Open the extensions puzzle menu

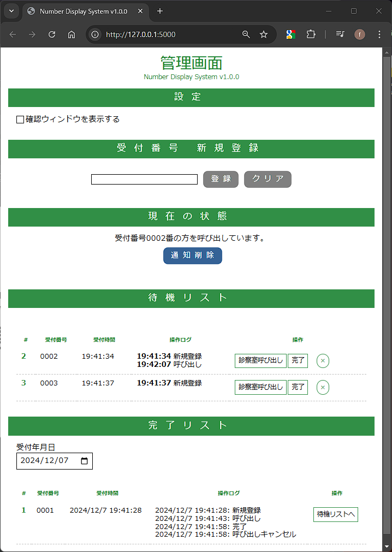pyautogui.click(x=311, y=34)
